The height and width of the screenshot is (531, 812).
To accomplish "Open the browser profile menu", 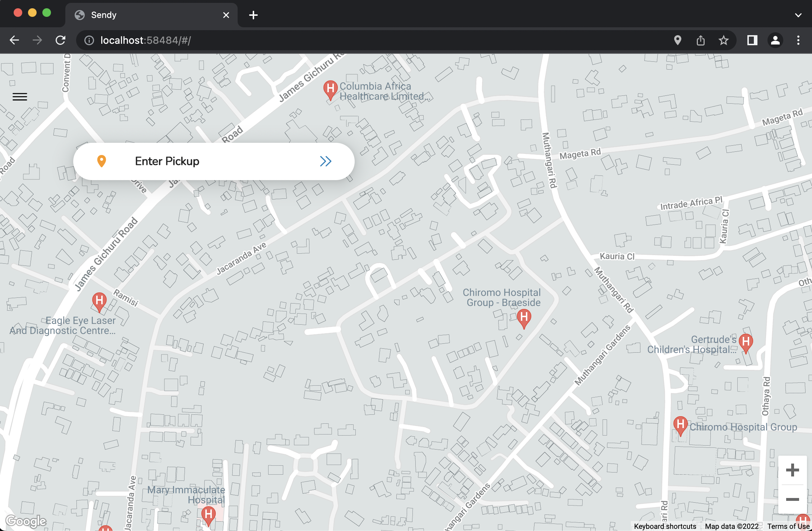I will [x=775, y=40].
